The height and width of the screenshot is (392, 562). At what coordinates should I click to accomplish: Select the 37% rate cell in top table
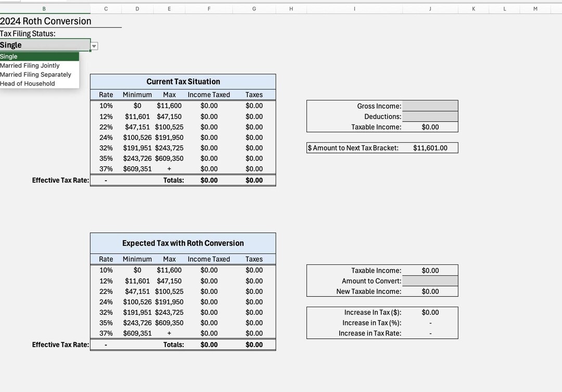(106, 169)
